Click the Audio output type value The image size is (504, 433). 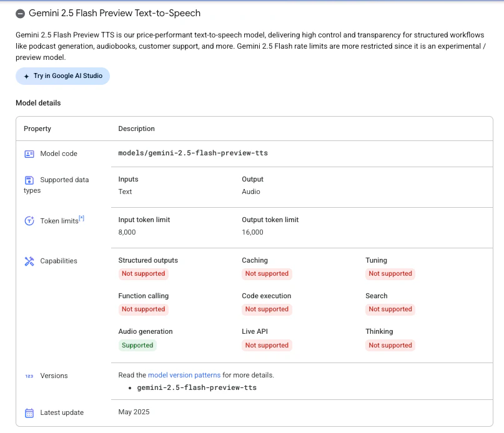click(251, 192)
